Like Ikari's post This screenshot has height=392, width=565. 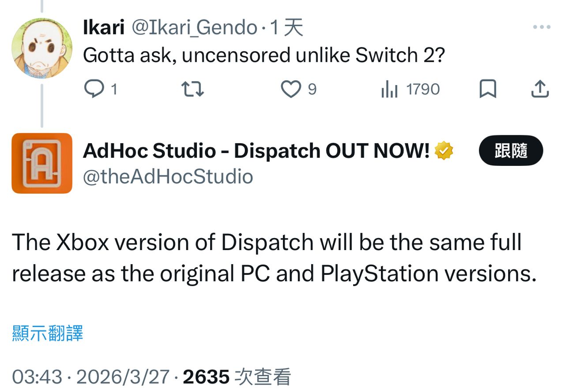click(291, 90)
